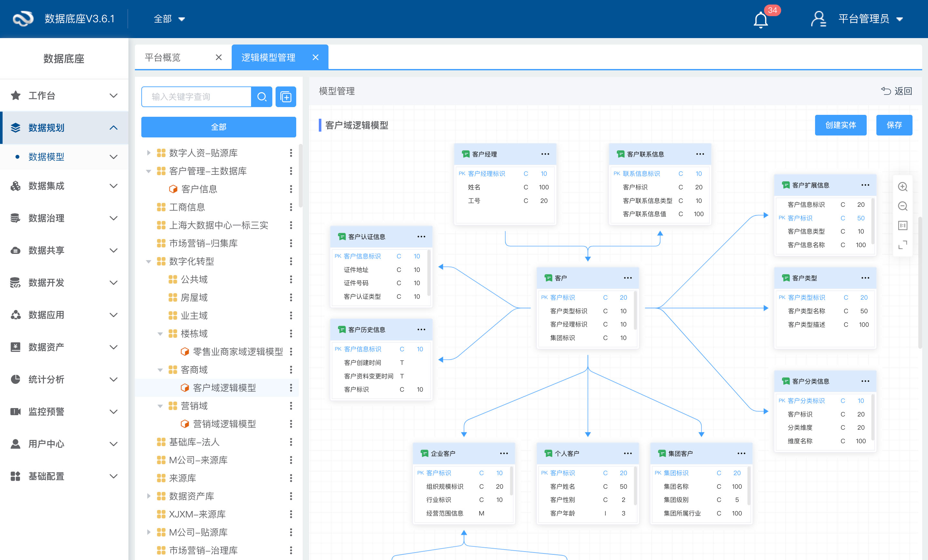Expand the 数字人资-贴源库 tree node
928x560 pixels.
point(148,153)
